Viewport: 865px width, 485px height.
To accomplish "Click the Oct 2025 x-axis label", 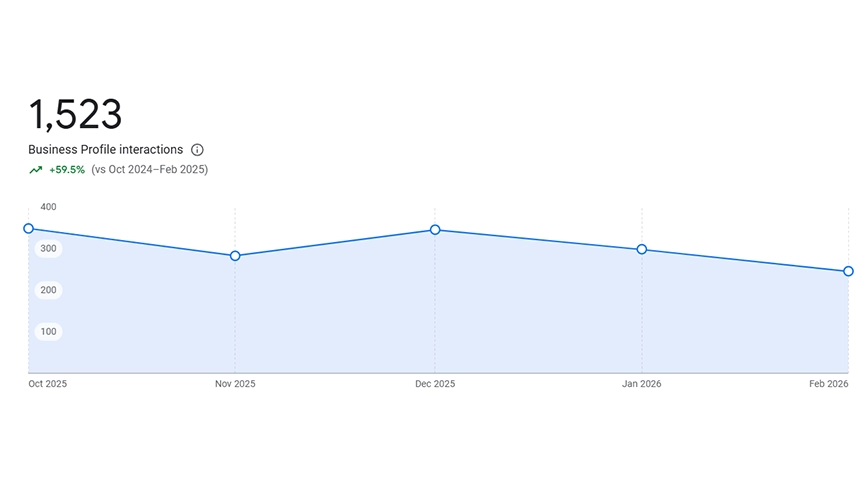I will click(x=48, y=384).
